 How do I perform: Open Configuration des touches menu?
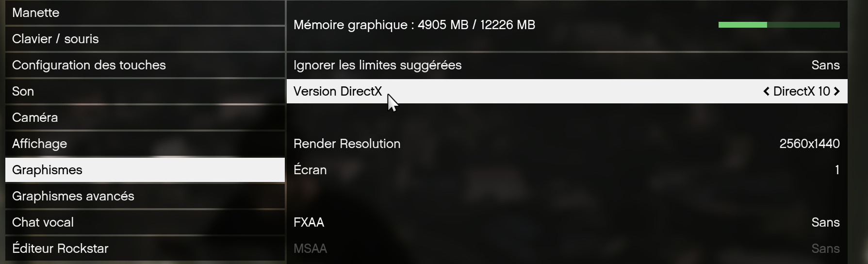pos(145,65)
